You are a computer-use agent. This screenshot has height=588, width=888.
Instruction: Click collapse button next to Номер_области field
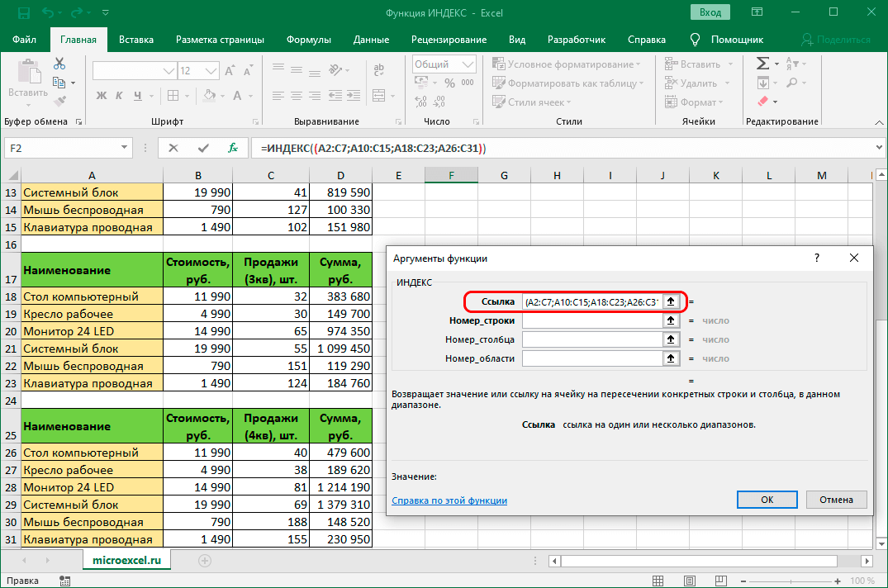pos(671,358)
